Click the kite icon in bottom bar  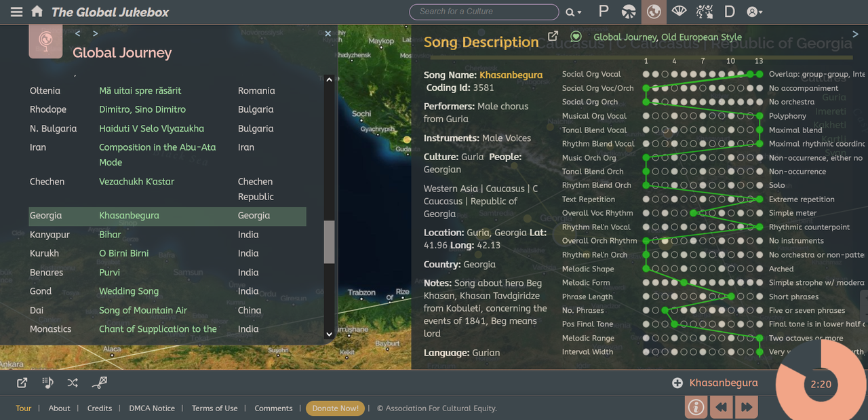100,383
